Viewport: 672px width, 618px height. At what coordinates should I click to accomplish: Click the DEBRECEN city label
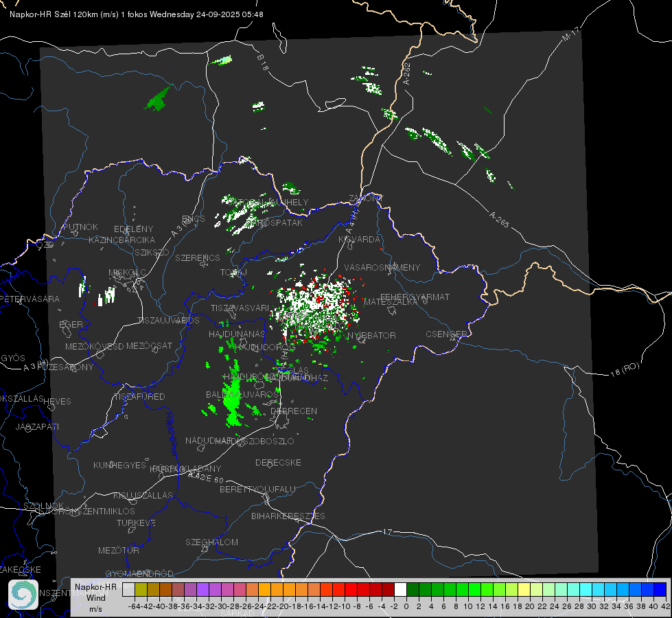coord(294,411)
